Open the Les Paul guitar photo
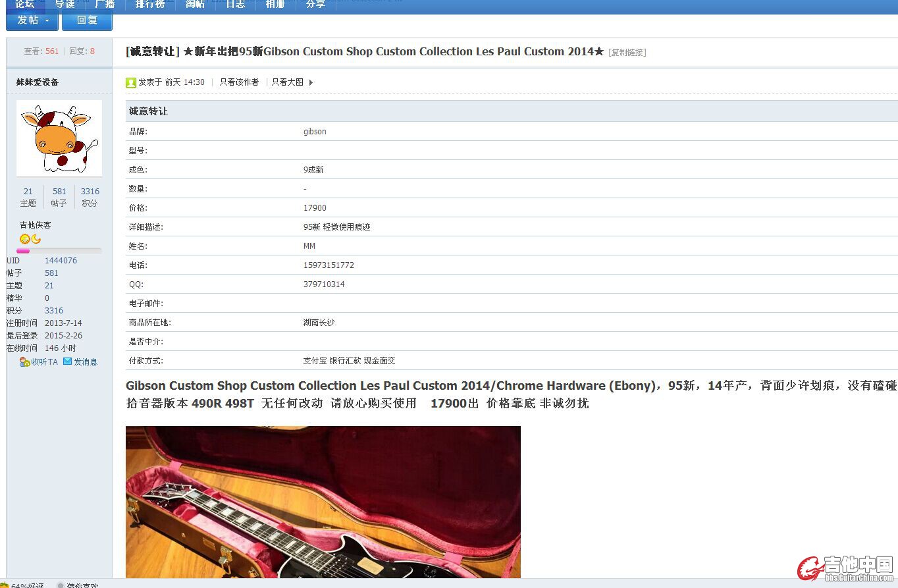 coord(323,502)
